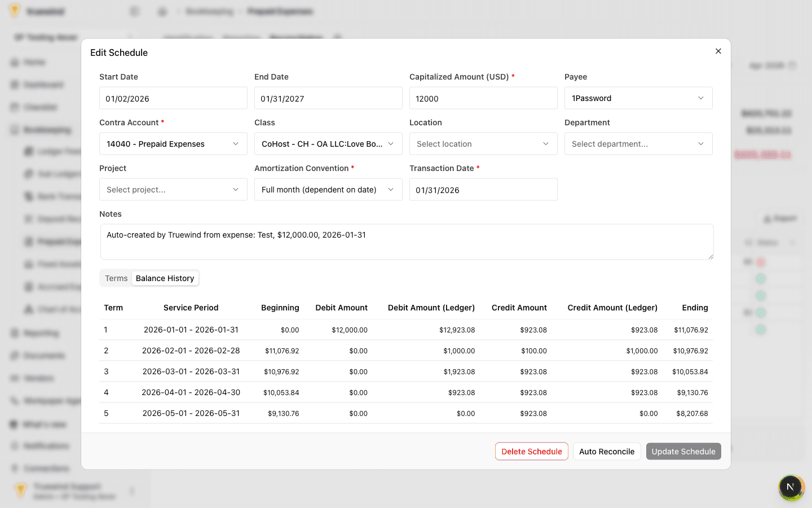The image size is (812, 508).
Task: Click the Start Date field
Action: pos(173,98)
